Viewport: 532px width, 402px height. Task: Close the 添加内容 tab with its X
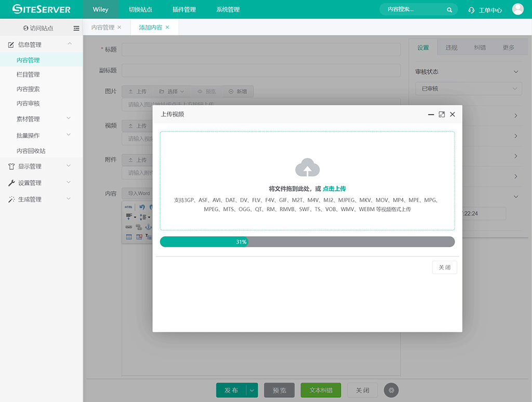click(x=167, y=28)
